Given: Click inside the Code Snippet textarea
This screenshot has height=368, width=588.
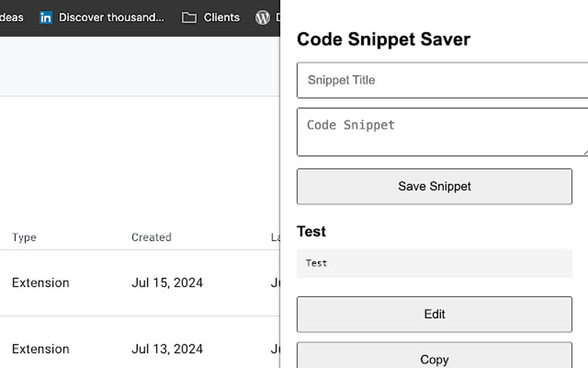Looking at the screenshot, I should tap(442, 132).
